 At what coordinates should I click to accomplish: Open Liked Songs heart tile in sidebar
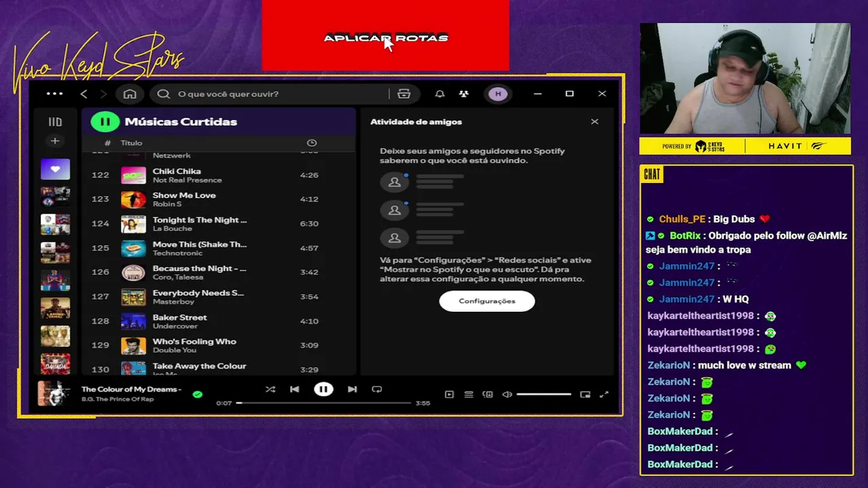(55, 169)
